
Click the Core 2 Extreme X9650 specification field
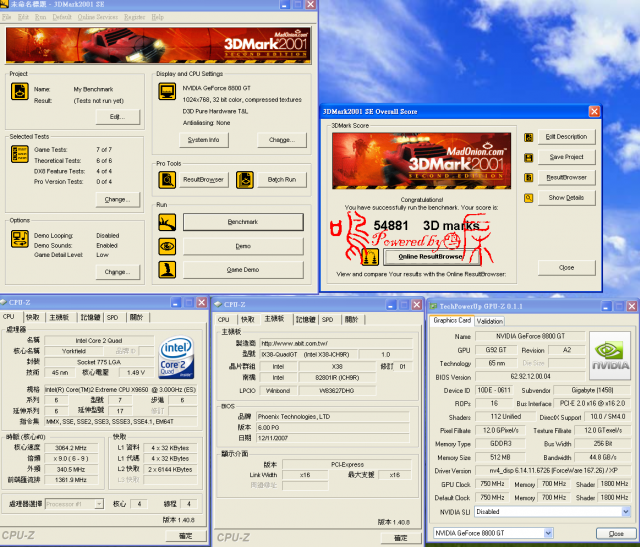click(121, 389)
